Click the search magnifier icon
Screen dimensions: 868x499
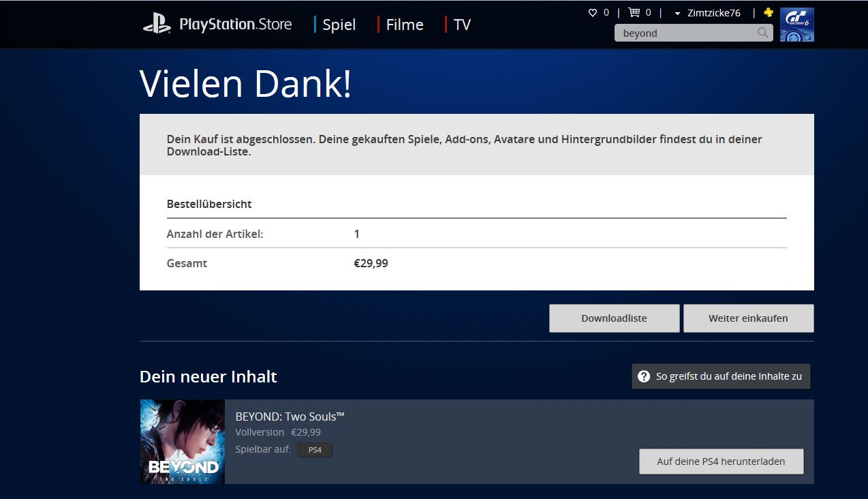point(763,33)
